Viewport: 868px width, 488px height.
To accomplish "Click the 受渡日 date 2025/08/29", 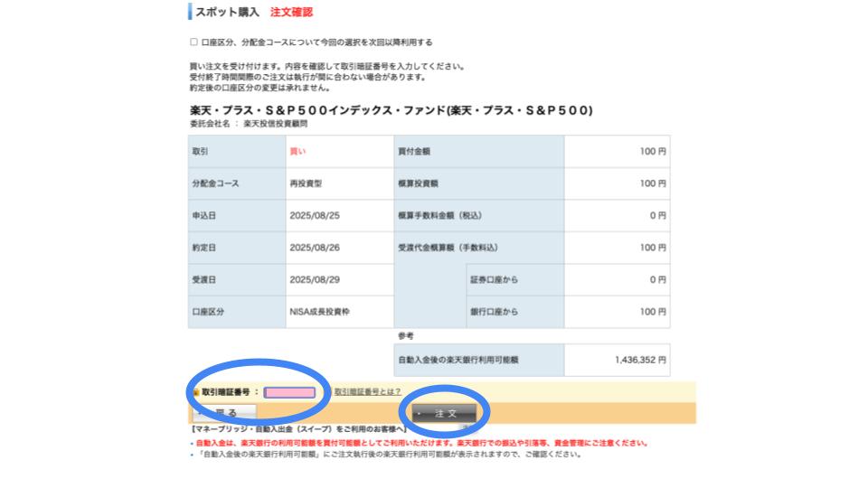I will tap(315, 279).
